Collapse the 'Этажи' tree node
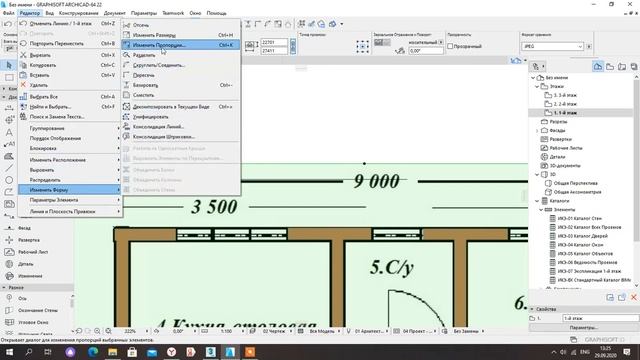 point(537,86)
